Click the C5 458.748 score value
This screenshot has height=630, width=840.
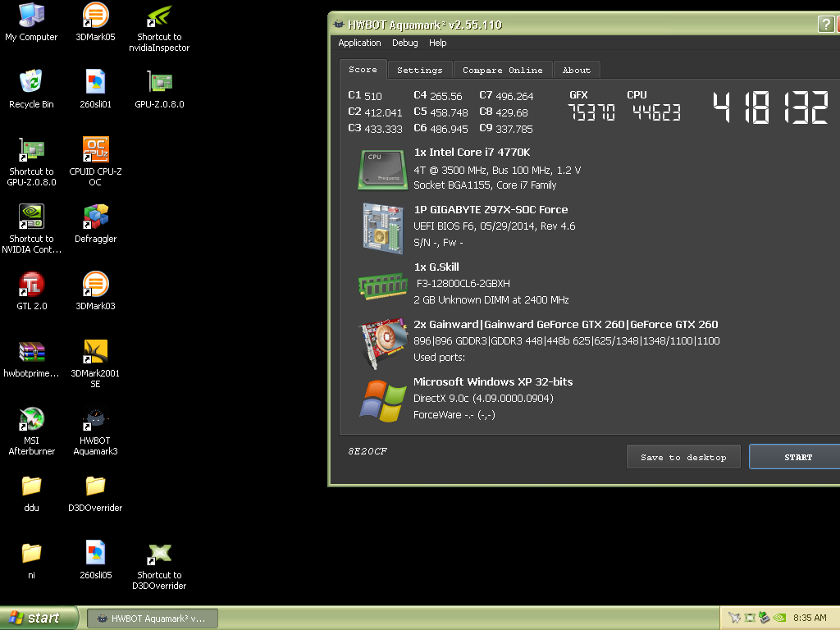441,112
